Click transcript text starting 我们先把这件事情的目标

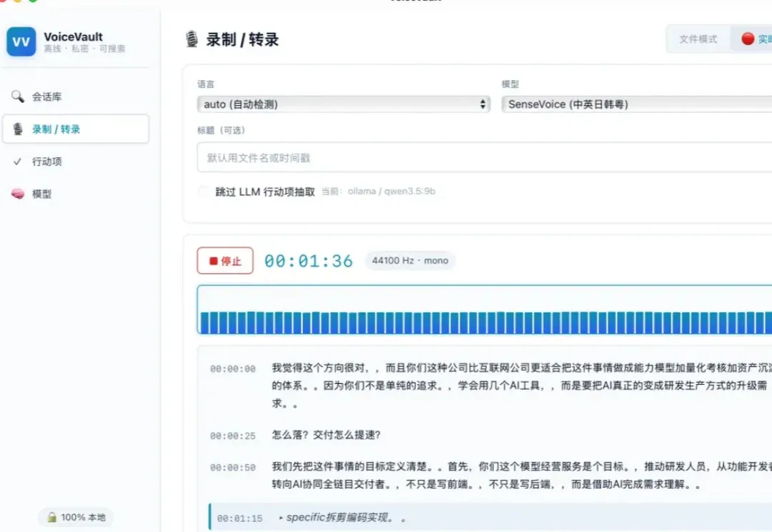click(521, 476)
